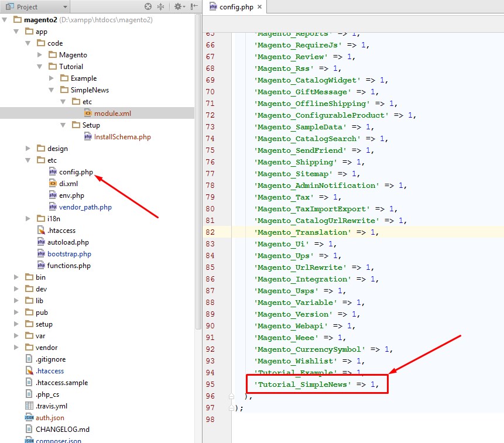Click the InstallSchema.php file icon
The width and height of the screenshot is (504, 443).
click(x=88, y=136)
